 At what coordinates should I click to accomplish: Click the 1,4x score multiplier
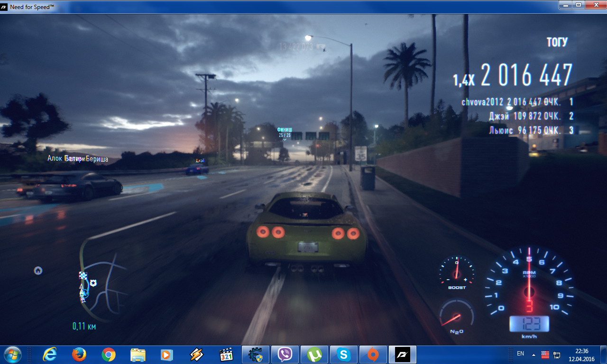tap(463, 80)
